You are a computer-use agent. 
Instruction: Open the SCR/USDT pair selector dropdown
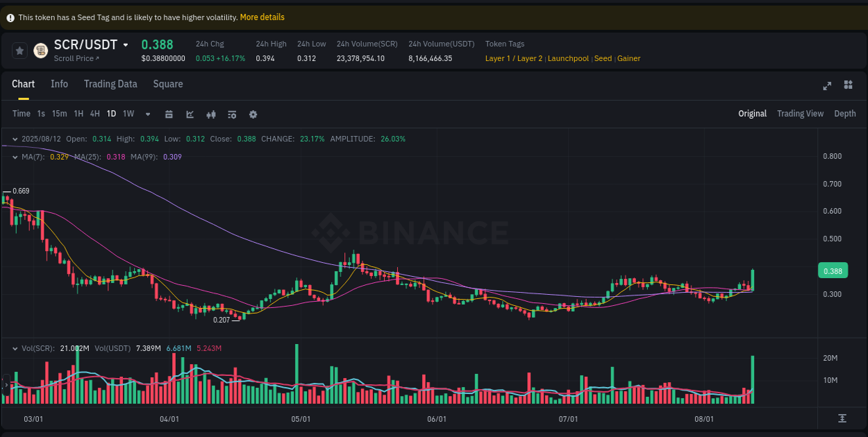pyautogui.click(x=125, y=44)
